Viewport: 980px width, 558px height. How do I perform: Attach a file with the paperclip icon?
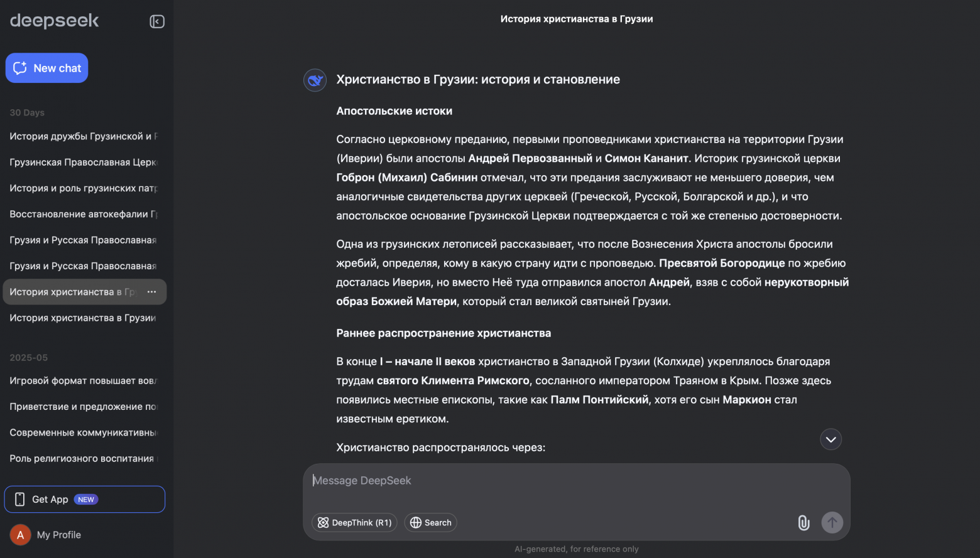pyautogui.click(x=803, y=523)
